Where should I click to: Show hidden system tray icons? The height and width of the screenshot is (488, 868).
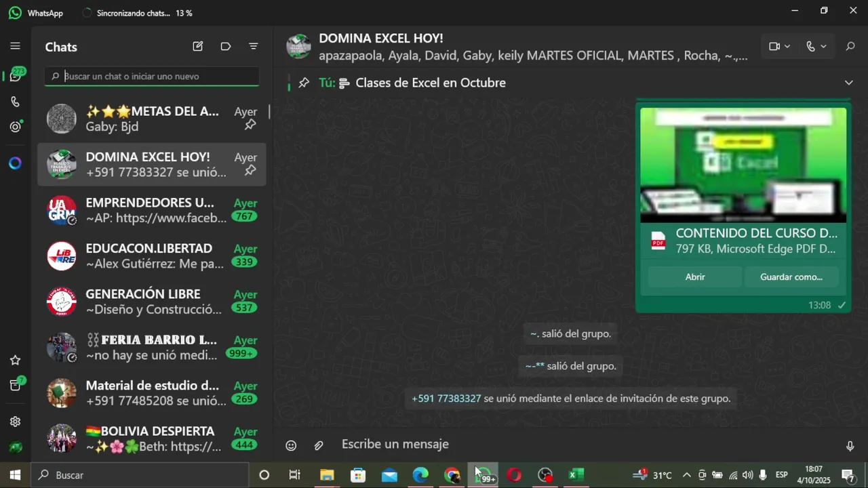point(686,475)
